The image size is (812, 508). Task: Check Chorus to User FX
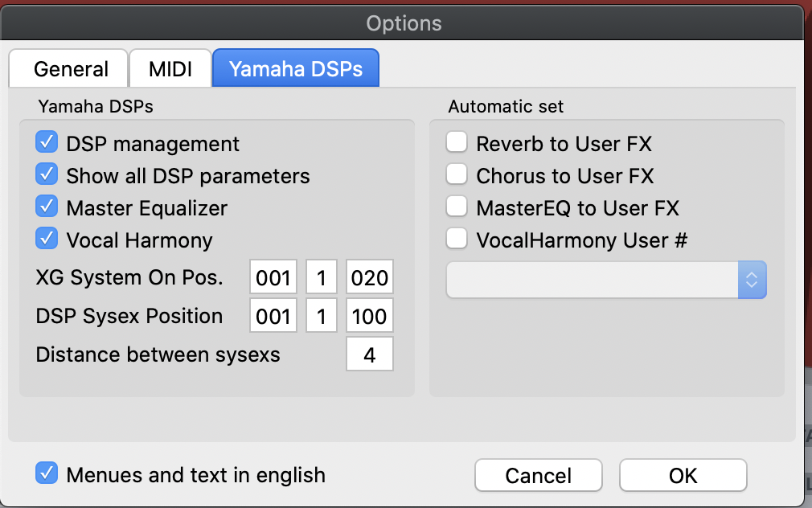click(457, 174)
